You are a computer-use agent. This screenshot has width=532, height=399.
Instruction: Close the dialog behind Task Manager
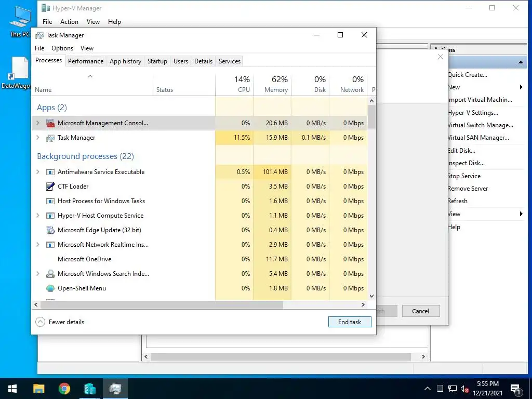coord(441,57)
